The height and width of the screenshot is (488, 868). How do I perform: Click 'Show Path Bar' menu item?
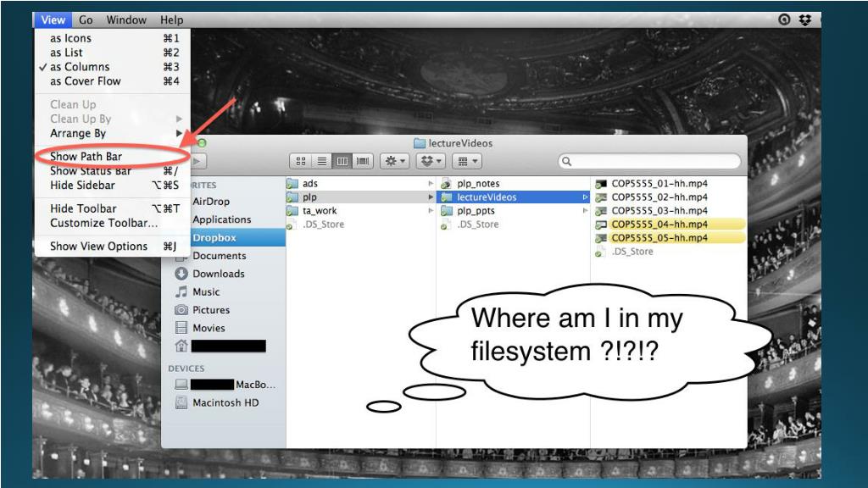point(113,157)
